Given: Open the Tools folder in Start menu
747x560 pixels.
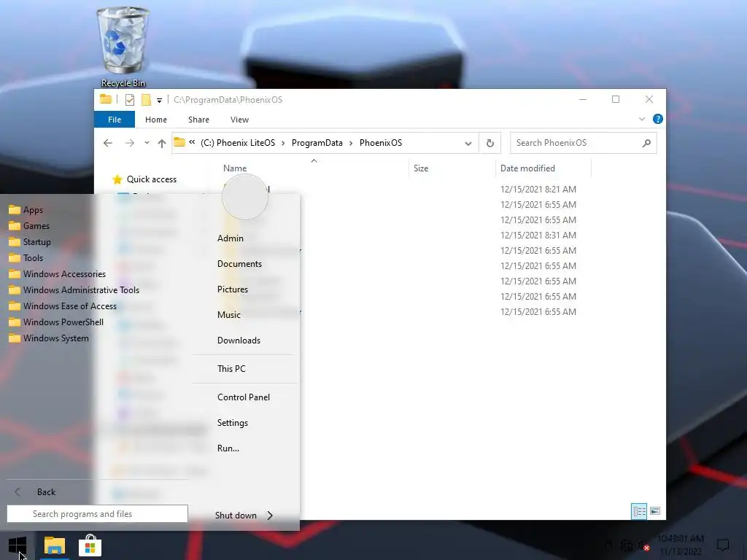Looking at the screenshot, I should pos(26,258).
